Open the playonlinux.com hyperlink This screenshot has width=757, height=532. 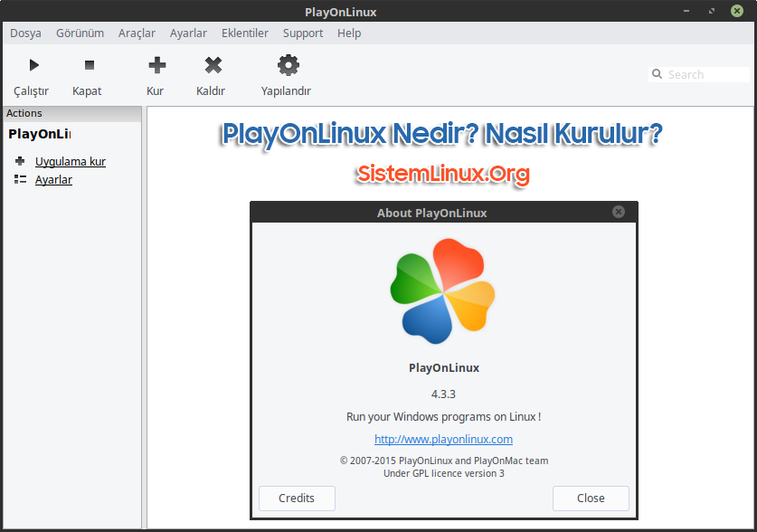pyautogui.click(x=443, y=439)
